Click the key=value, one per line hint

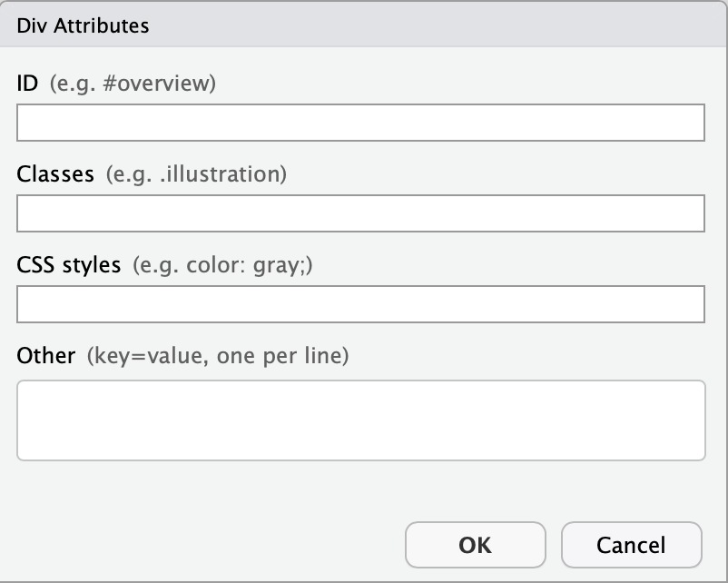pyautogui.click(x=218, y=356)
